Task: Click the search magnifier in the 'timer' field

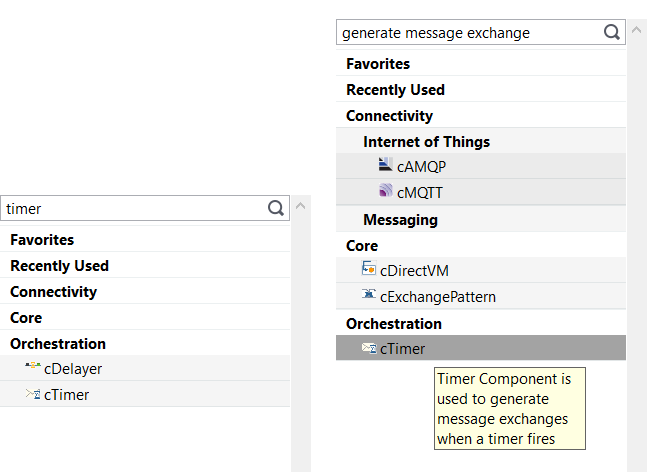Action: pos(276,208)
